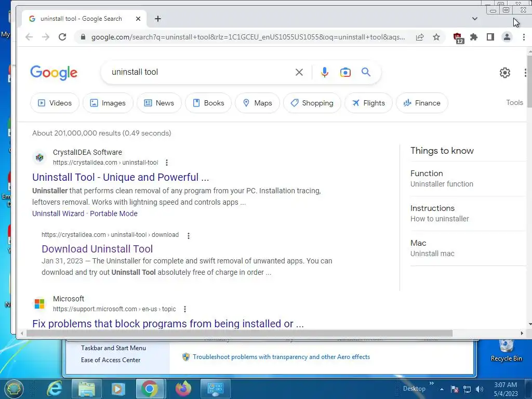Open Google quick settings gear
The width and height of the screenshot is (532, 399).
(505, 73)
